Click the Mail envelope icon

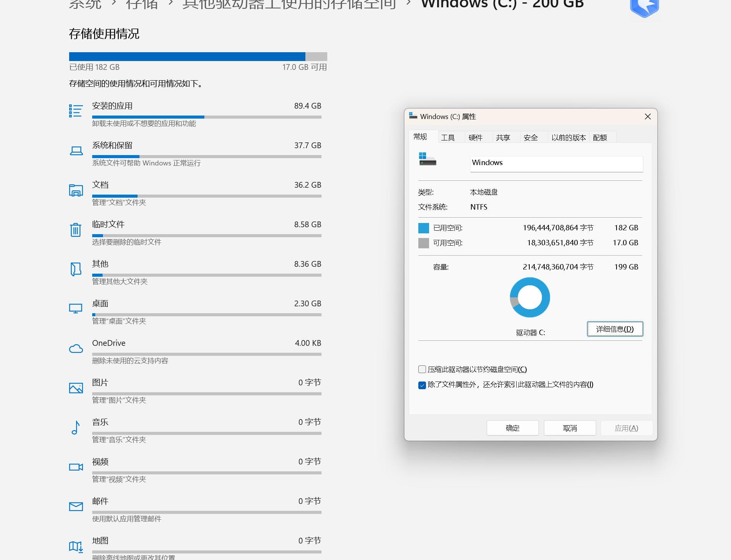tap(76, 507)
